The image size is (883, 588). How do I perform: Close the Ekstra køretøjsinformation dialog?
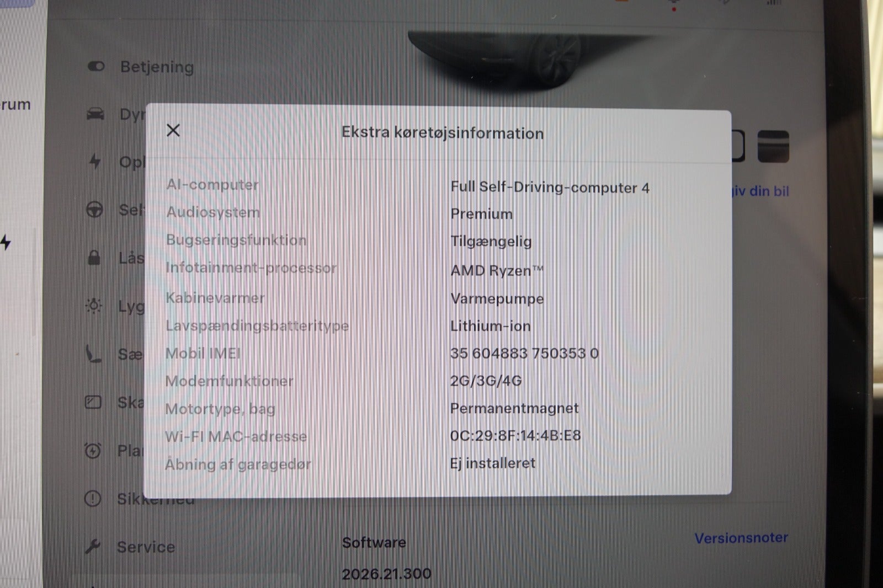coord(173,130)
